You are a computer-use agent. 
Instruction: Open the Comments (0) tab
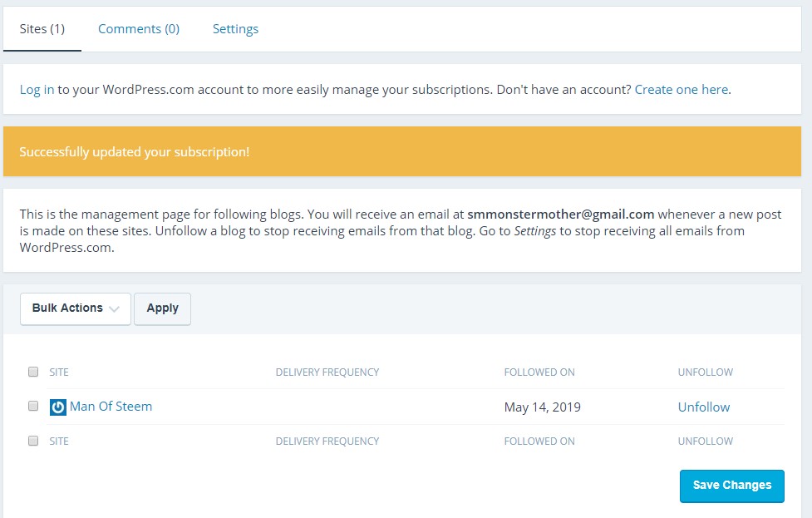point(139,29)
